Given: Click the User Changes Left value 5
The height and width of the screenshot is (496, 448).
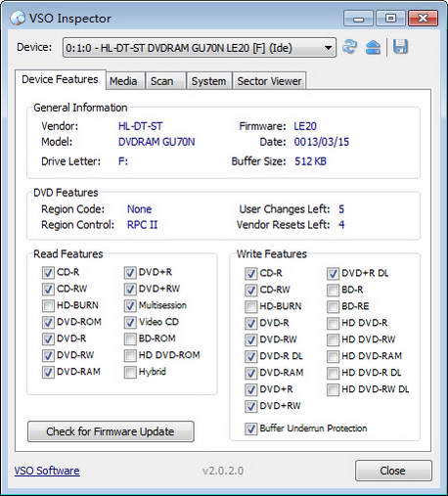Looking at the screenshot, I should tap(341, 209).
